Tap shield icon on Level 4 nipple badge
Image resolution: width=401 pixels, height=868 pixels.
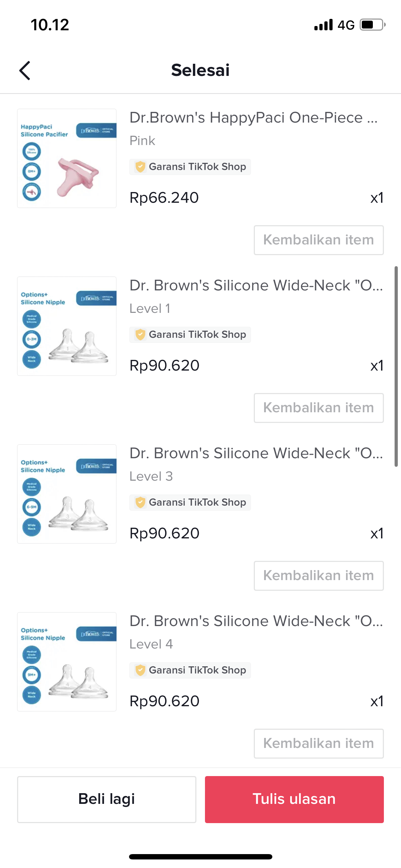pyautogui.click(x=140, y=670)
